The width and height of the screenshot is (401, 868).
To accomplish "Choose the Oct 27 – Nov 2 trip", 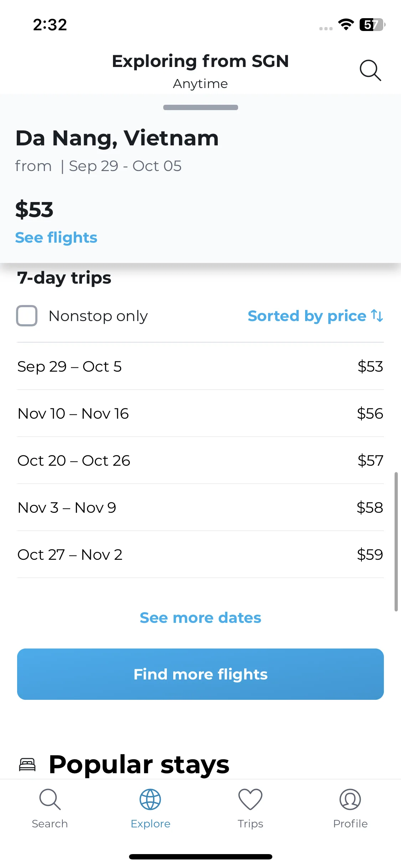I will 200,554.
